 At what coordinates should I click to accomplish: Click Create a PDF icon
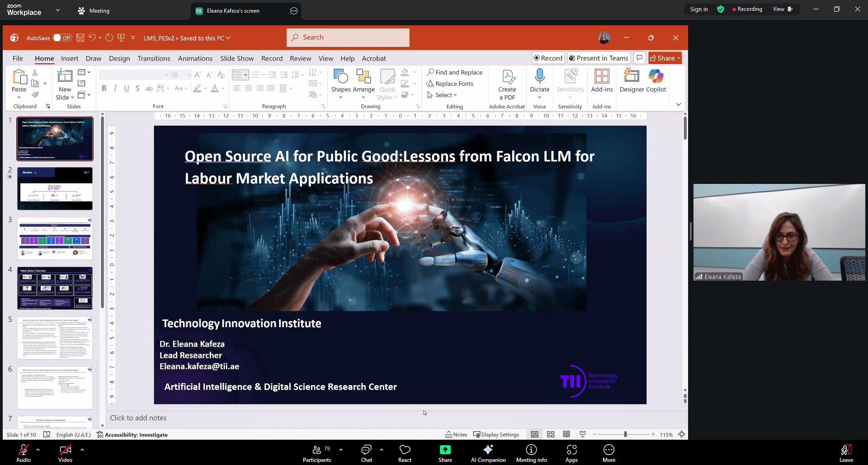[507, 77]
